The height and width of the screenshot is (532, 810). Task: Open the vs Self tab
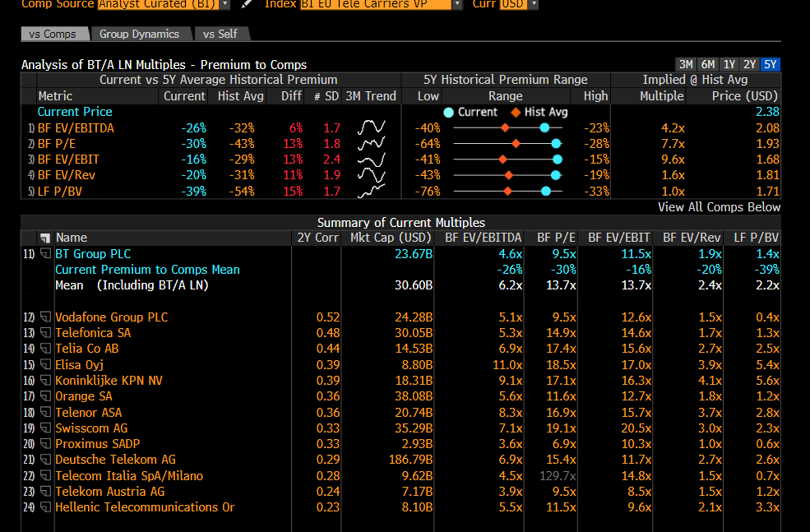[220, 34]
